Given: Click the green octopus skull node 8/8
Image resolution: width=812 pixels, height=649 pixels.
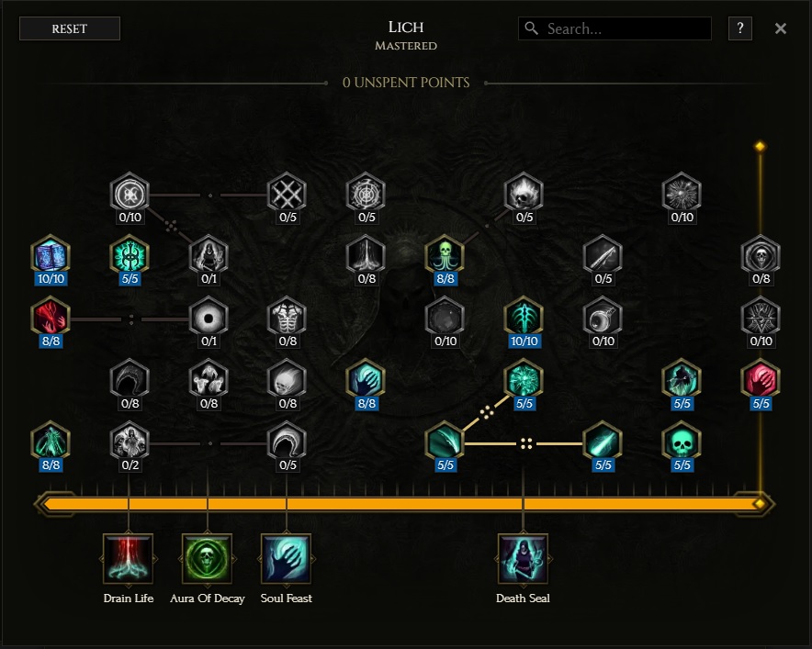Looking at the screenshot, I should point(445,256).
